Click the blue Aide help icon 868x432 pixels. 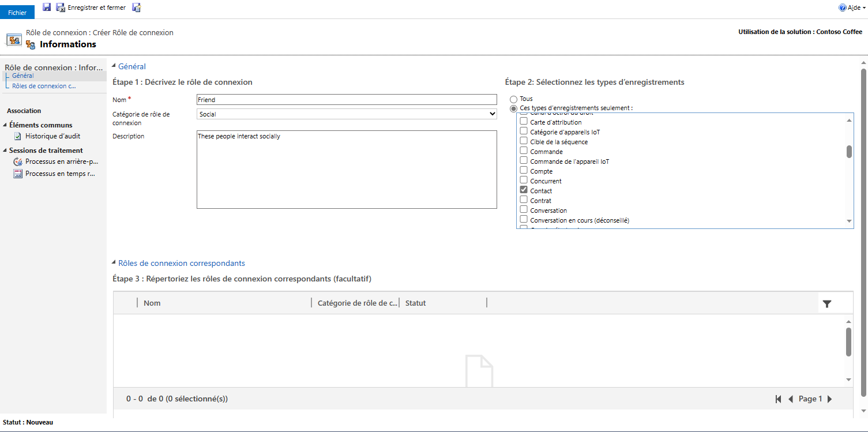point(843,7)
